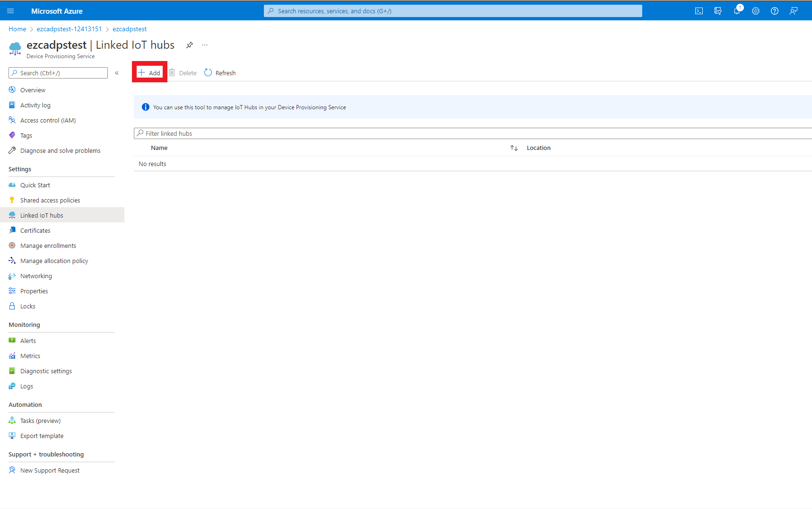Focus the Filter linked hubs field
The height and width of the screenshot is (509, 812).
(473, 133)
